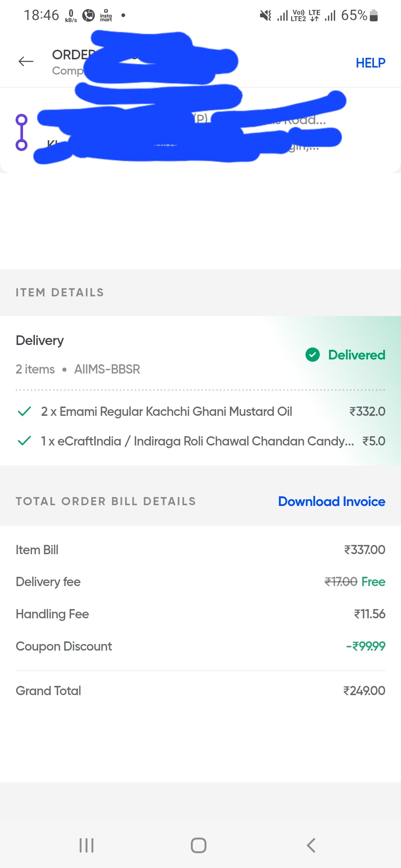Tap the mute/vibrate icon in status bar
The width and height of the screenshot is (401, 868).
tap(266, 15)
